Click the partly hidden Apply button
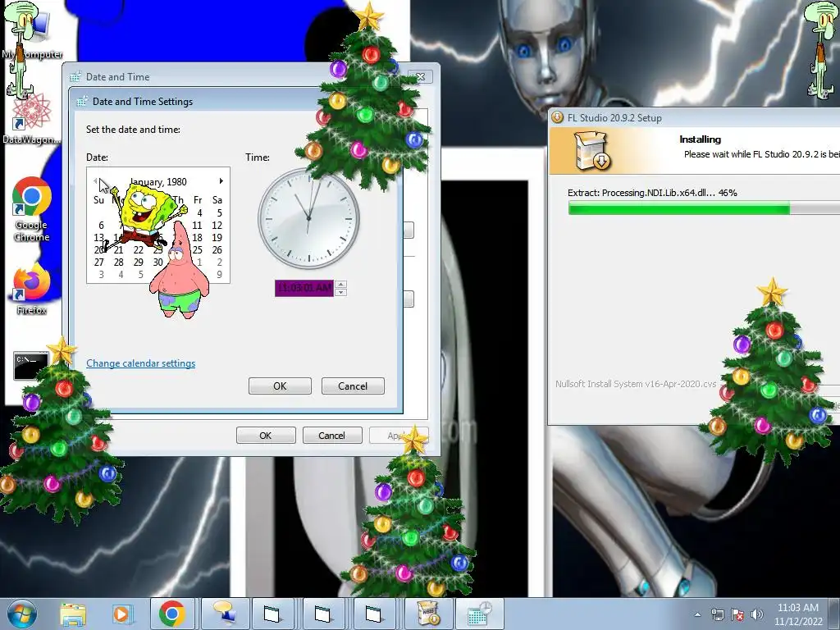Screen dimensions: 840x630 pyautogui.click(x=399, y=436)
